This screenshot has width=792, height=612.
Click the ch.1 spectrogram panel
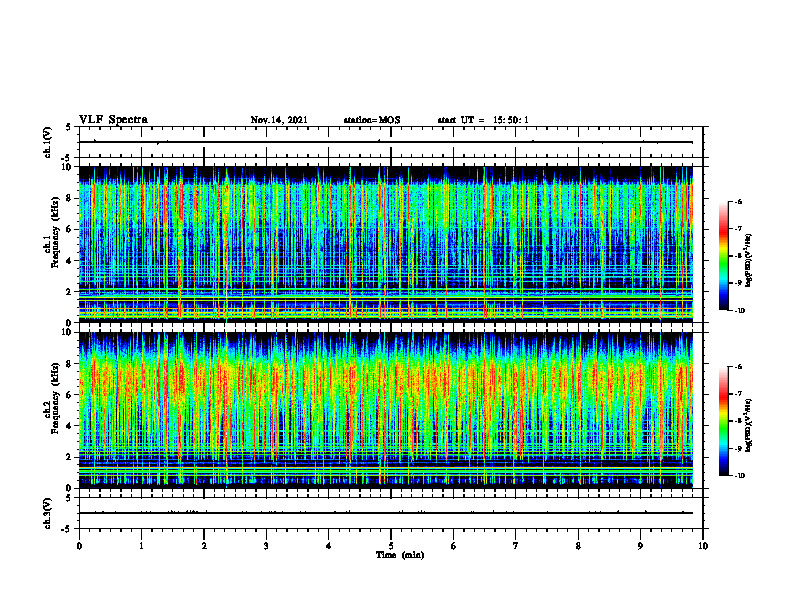click(386, 244)
